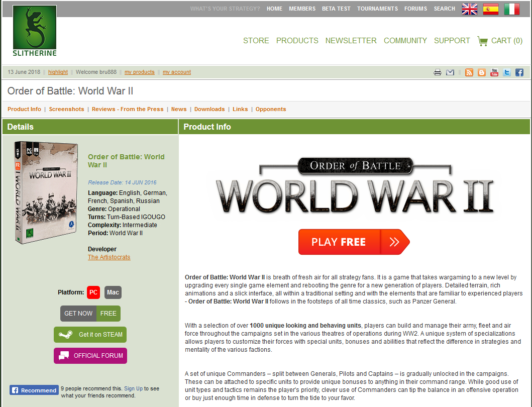The width and height of the screenshot is (532, 407).
Task: Select the PC platform badge
Action: coord(93,292)
